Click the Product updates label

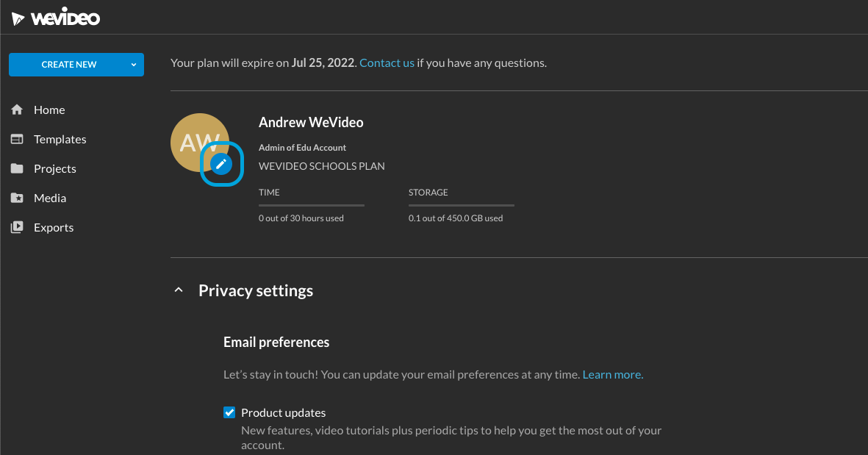pos(284,413)
